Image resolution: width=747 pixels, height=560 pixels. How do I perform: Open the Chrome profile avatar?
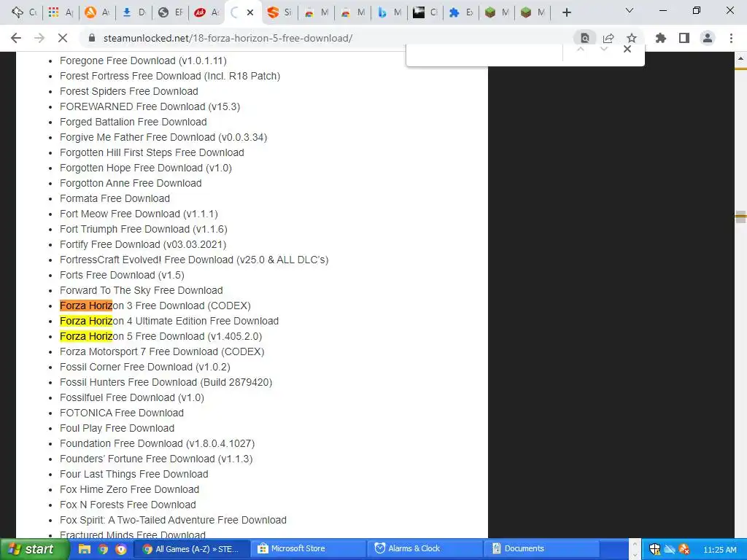point(708,38)
